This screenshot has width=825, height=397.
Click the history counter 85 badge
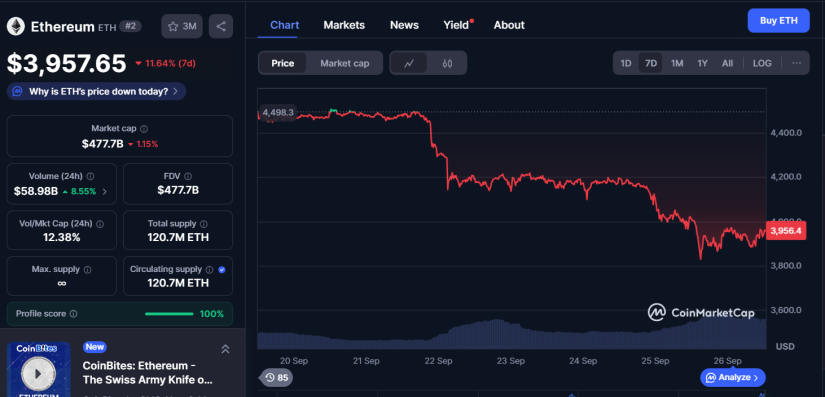[277, 378]
